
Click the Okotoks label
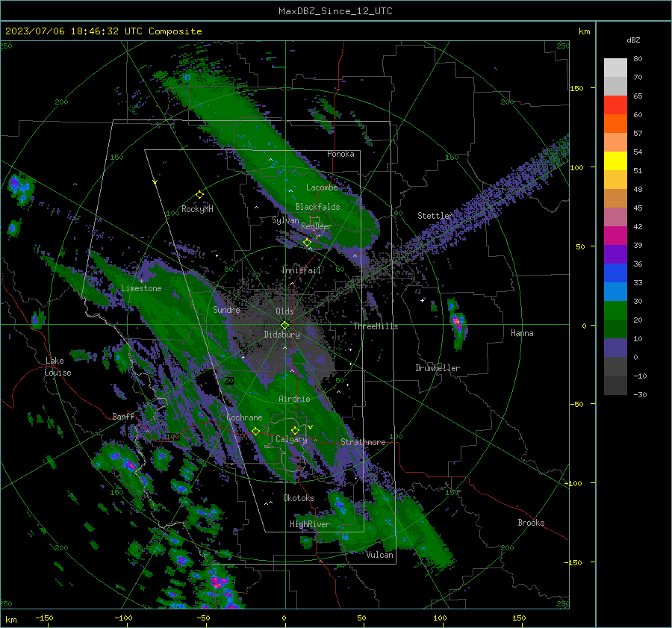(299, 498)
